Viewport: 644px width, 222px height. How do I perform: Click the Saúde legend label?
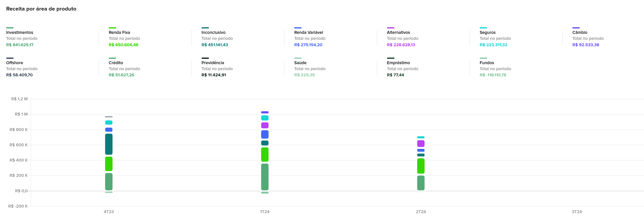[300, 63]
